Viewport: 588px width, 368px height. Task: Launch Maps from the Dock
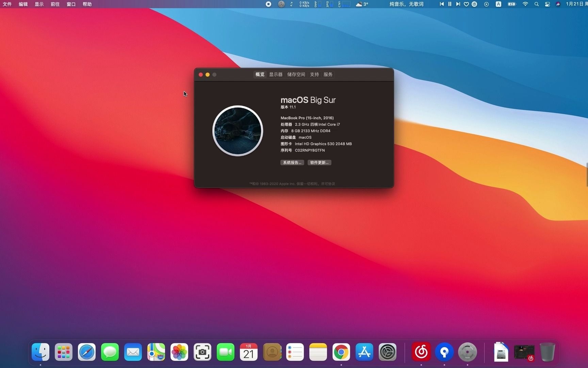(156, 352)
